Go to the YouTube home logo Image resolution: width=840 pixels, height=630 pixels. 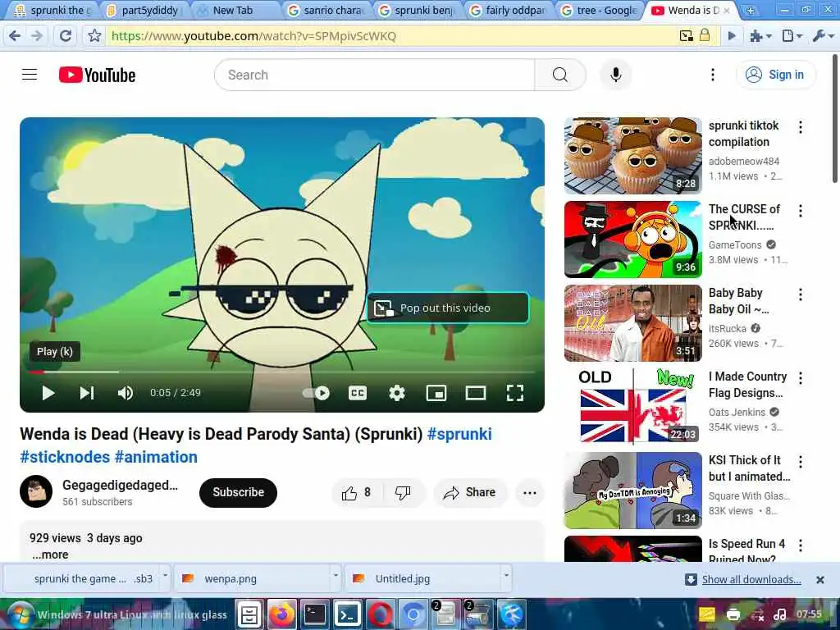97,75
